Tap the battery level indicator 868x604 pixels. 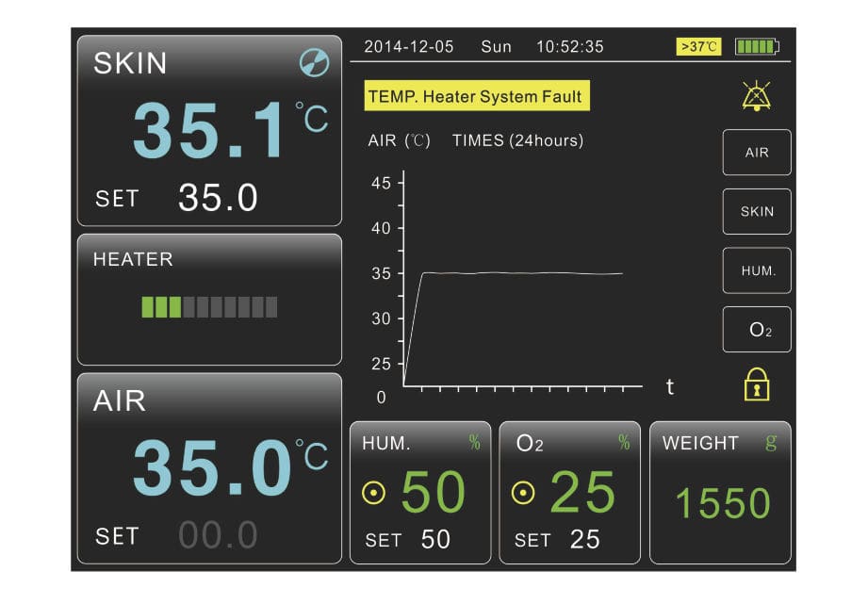coord(757,46)
